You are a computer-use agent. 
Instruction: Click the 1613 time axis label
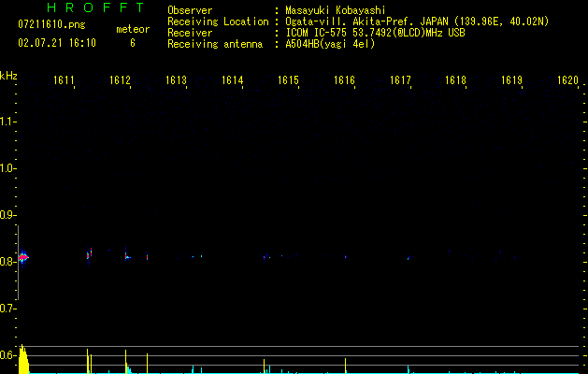177,79
